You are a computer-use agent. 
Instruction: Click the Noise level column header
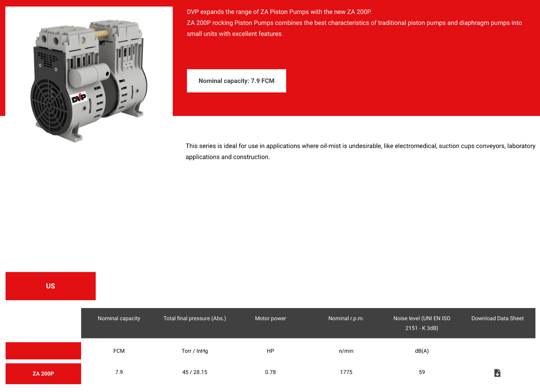(x=422, y=323)
